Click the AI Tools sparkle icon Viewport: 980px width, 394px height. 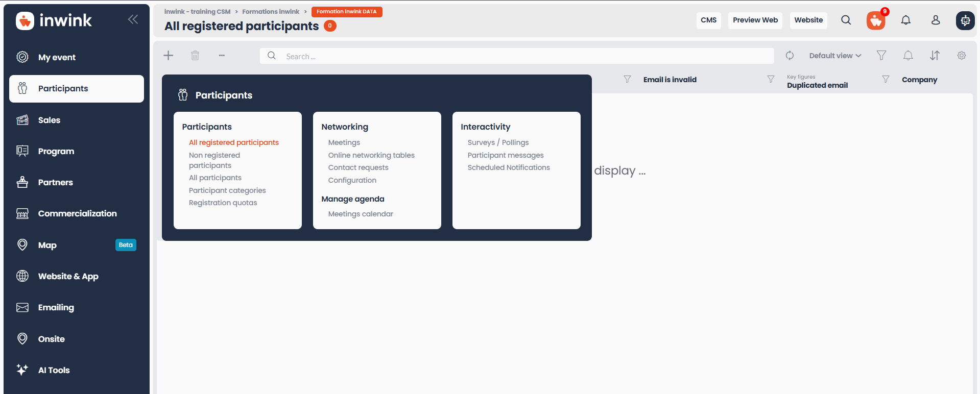[x=22, y=370]
